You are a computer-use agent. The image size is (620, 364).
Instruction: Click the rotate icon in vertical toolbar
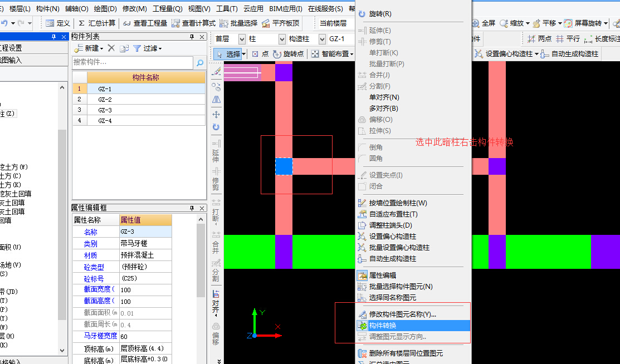216,127
